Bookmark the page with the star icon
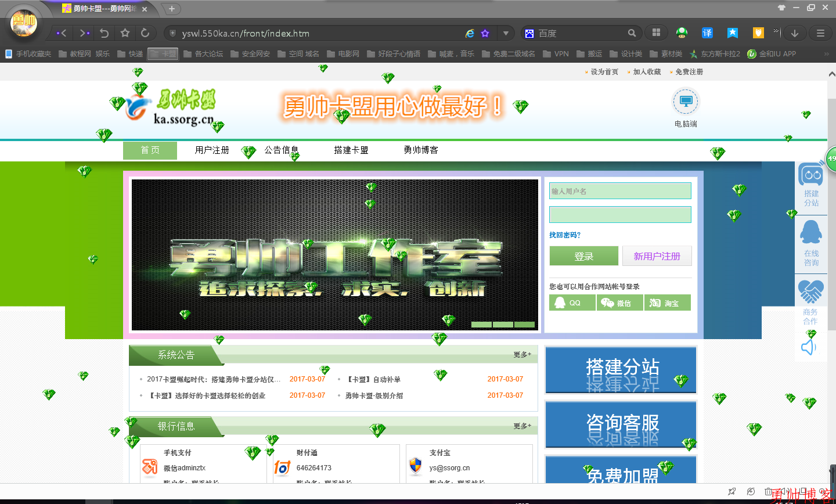836x504 pixels. point(125,33)
